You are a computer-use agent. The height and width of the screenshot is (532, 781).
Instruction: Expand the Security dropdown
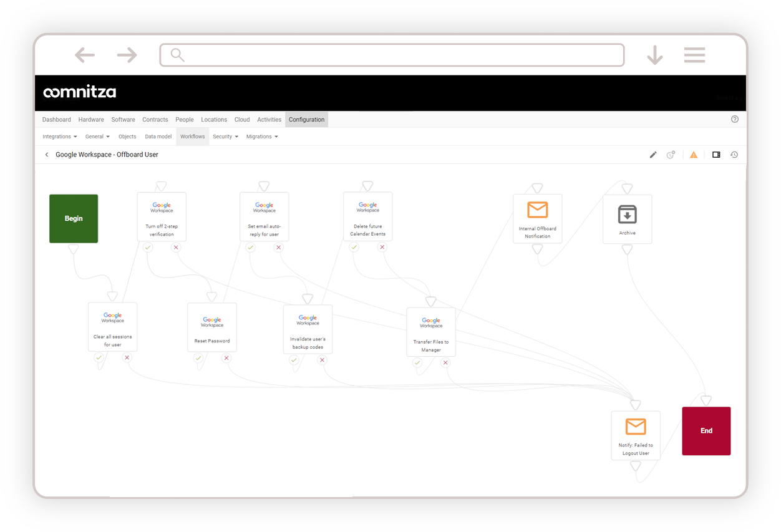tap(225, 137)
